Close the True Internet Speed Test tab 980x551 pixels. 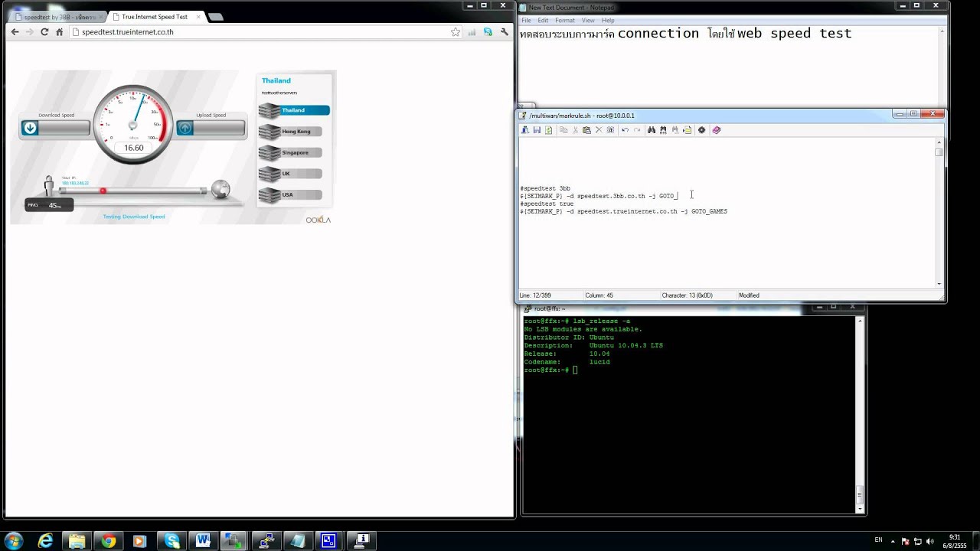click(x=197, y=16)
